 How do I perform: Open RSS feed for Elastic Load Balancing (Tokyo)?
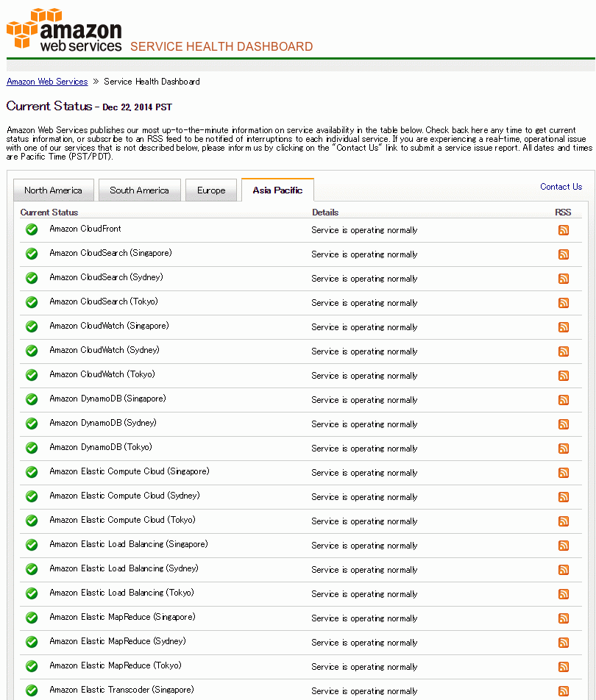click(564, 594)
